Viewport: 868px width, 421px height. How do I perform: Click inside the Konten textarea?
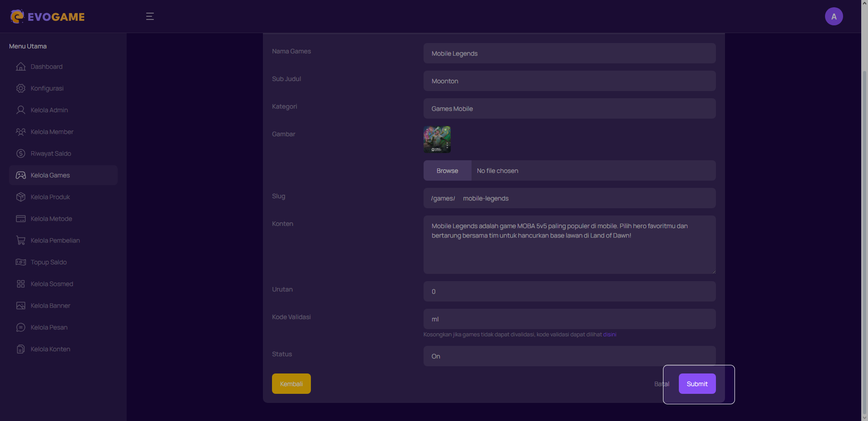(x=569, y=245)
